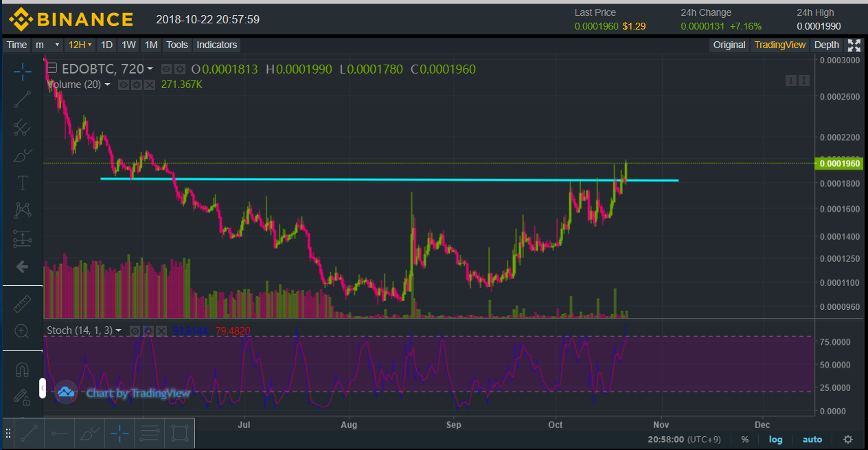Toggle log scale on price axis
Viewport: 868px width, 450px height.
775,439
